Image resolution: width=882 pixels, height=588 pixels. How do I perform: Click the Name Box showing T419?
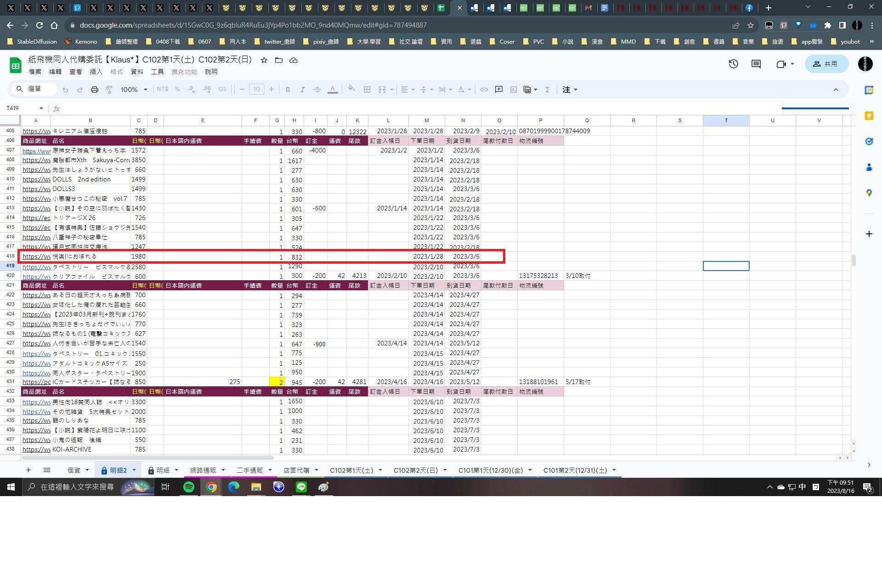[x=22, y=108]
